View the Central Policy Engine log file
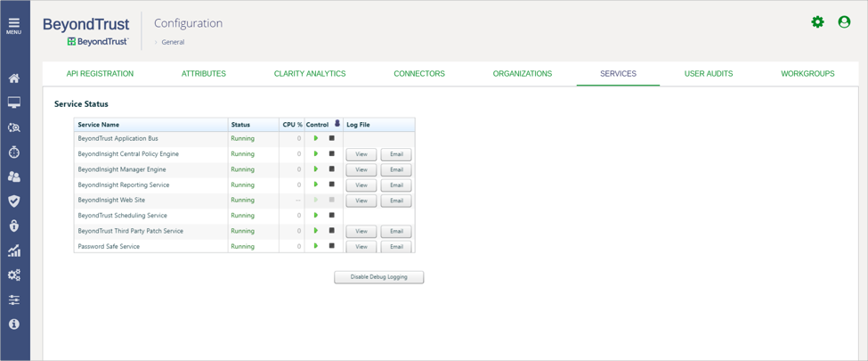The image size is (868, 361). pyautogui.click(x=361, y=154)
